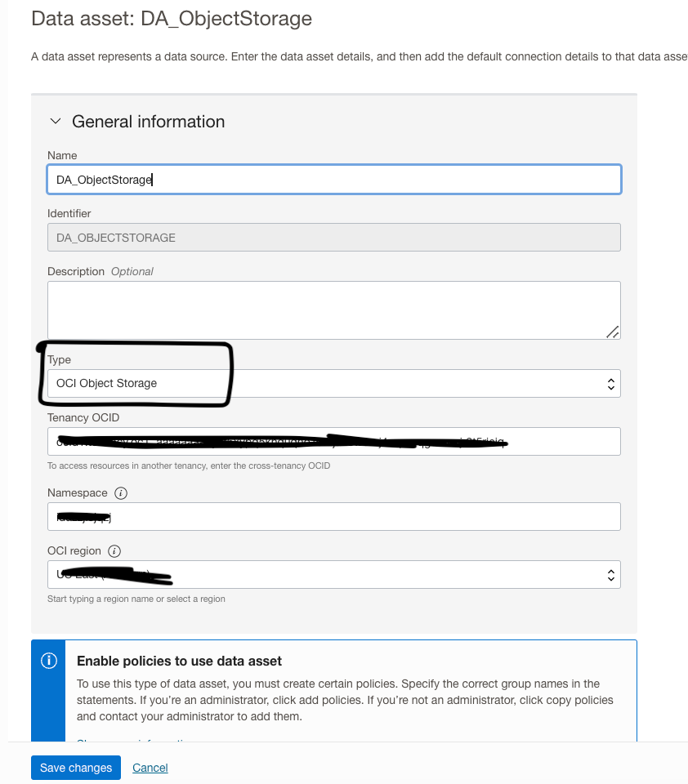Click the Type dropdown arrows

(x=611, y=384)
